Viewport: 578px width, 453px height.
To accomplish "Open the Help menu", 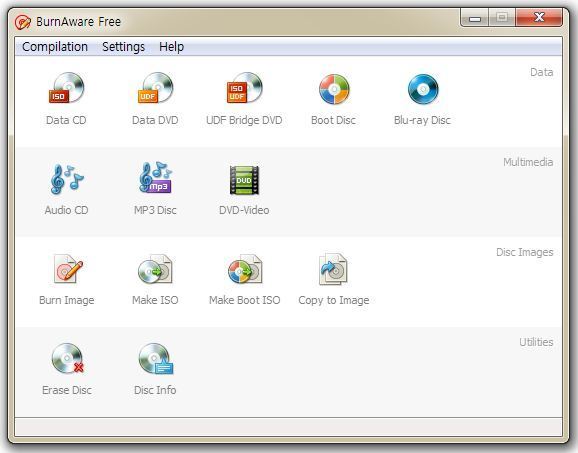I will click(x=171, y=47).
